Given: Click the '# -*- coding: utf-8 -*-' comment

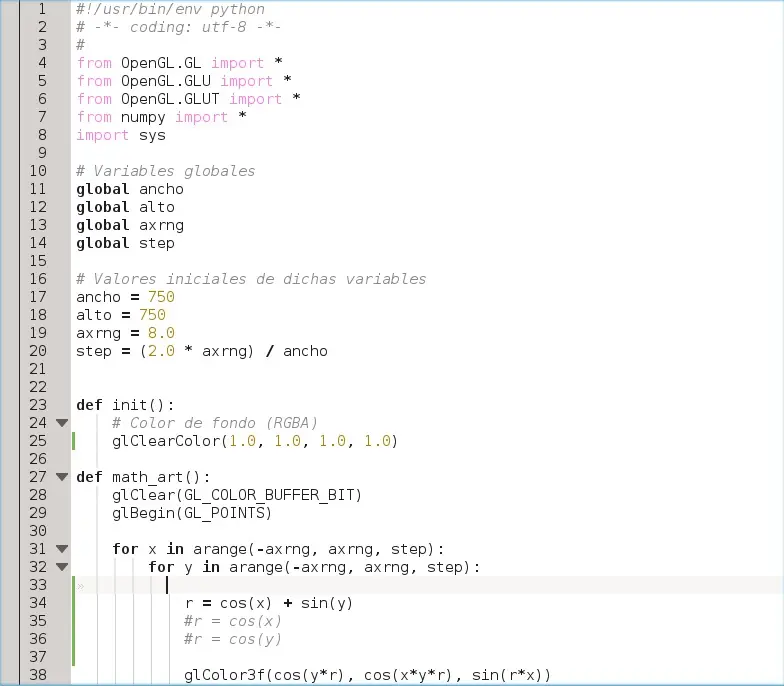Looking at the screenshot, I should tap(178, 27).
